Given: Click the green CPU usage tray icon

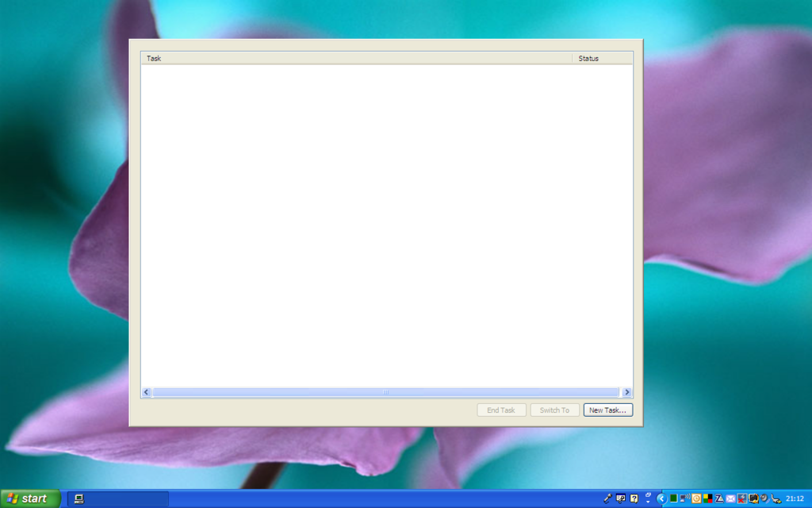Looking at the screenshot, I should pyautogui.click(x=673, y=498).
